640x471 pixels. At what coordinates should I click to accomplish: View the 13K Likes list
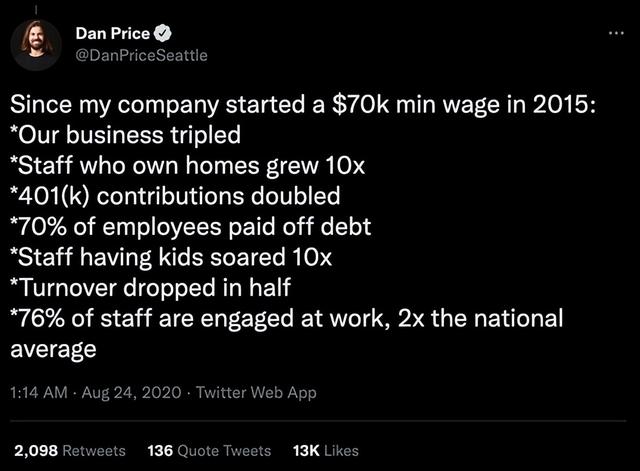(x=325, y=450)
